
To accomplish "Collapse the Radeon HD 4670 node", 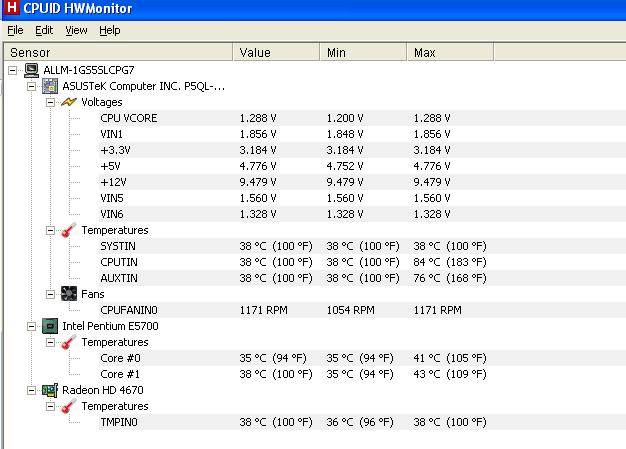I will 31,390.
